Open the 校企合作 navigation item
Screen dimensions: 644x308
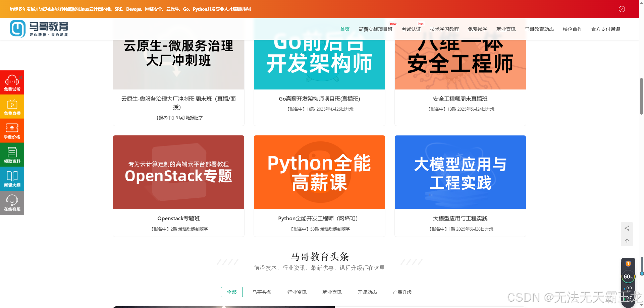(x=573, y=29)
